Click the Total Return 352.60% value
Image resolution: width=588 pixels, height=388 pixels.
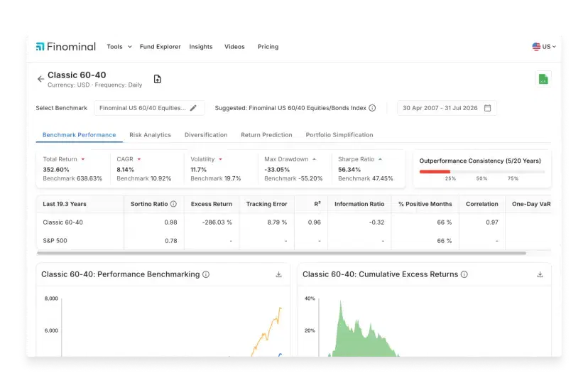[56, 170]
